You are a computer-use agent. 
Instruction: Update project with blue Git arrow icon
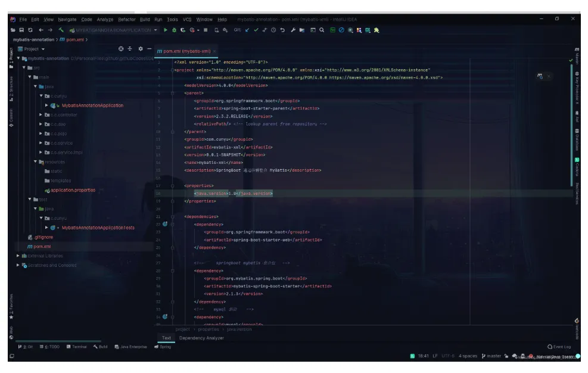247,30
